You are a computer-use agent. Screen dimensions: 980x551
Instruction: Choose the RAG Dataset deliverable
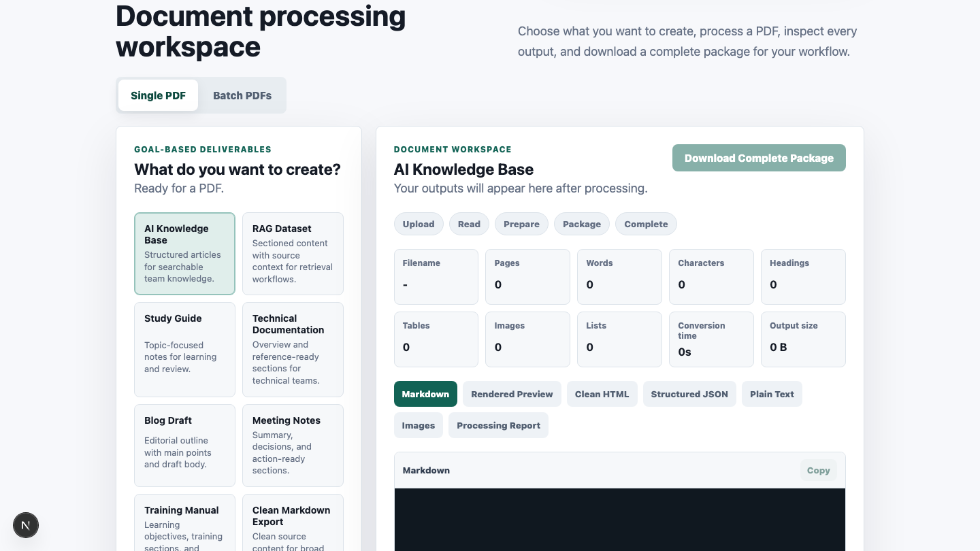coord(293,254)
